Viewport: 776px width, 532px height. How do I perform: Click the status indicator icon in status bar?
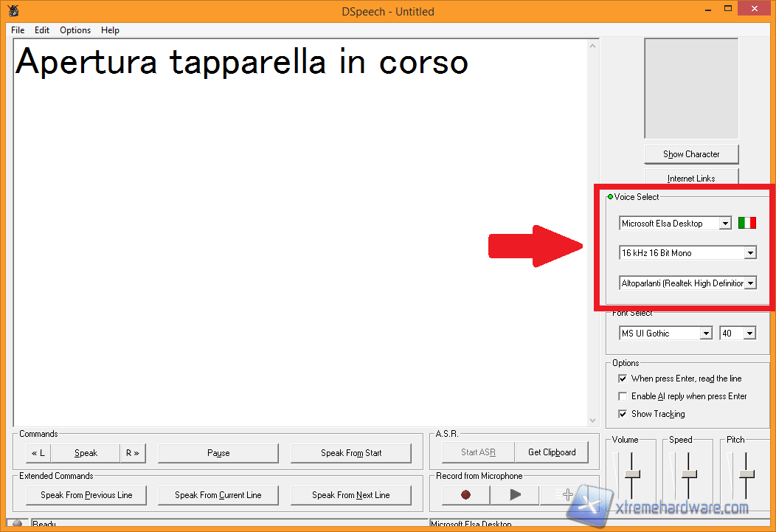[18, 525]
